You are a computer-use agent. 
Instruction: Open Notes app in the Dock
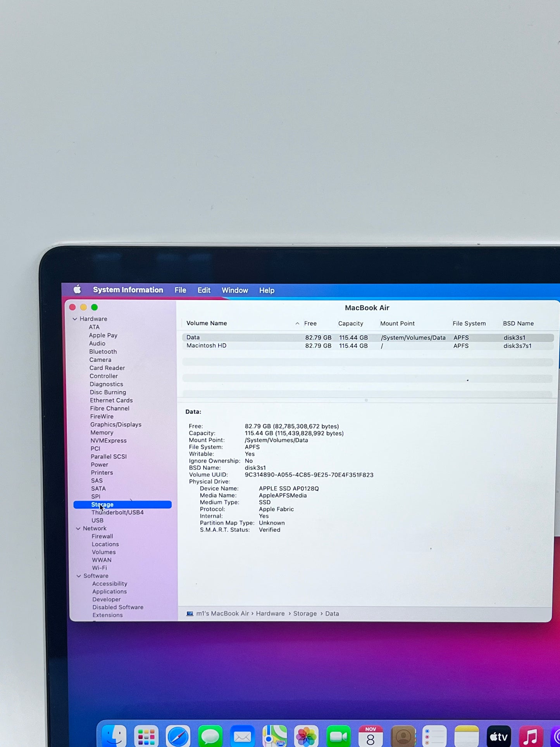click(x=467, y=736)
